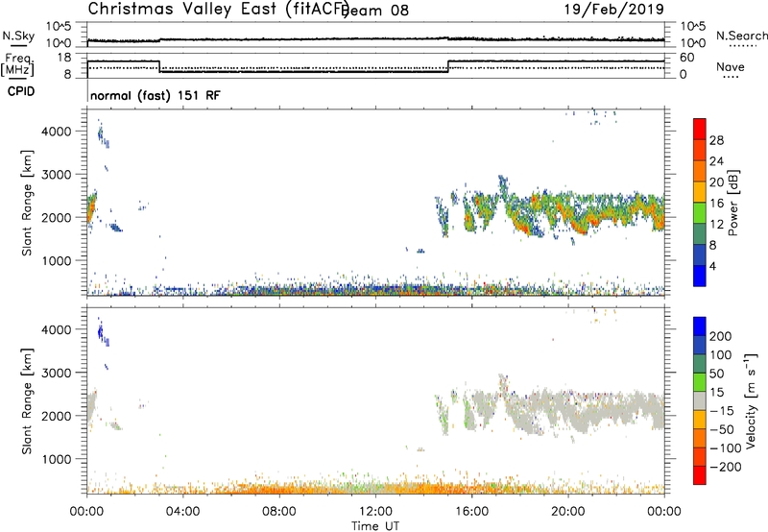
Task: Click the "N.Sky" legend label
Action: [x=18, y=36]
